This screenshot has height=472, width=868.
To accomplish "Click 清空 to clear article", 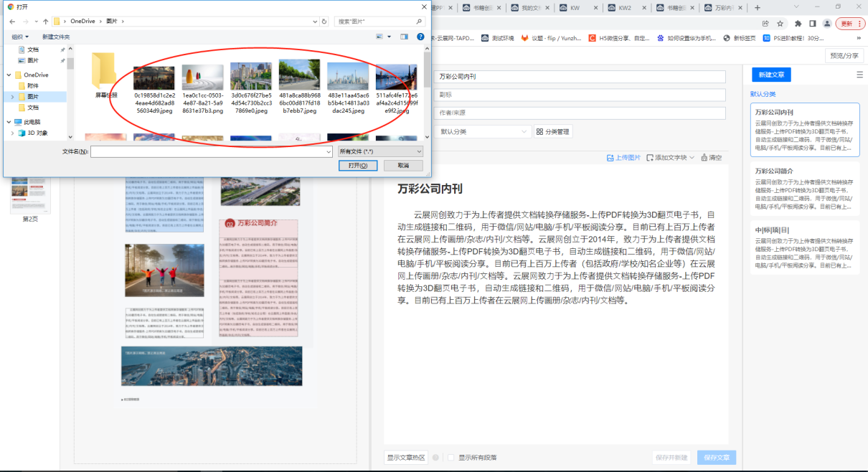I will [x=711, y=157].
